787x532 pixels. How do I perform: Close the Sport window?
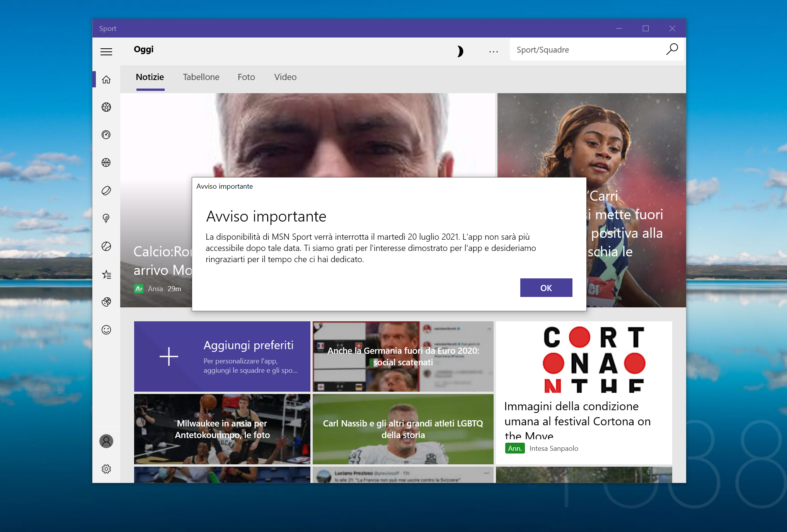[x=673, y=28]
